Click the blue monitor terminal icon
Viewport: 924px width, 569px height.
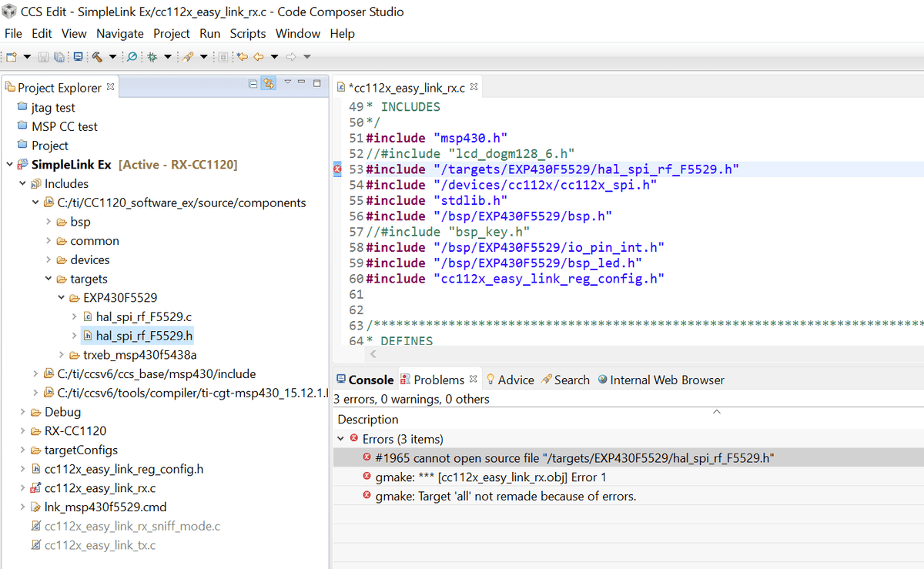(x=78, y=57)
